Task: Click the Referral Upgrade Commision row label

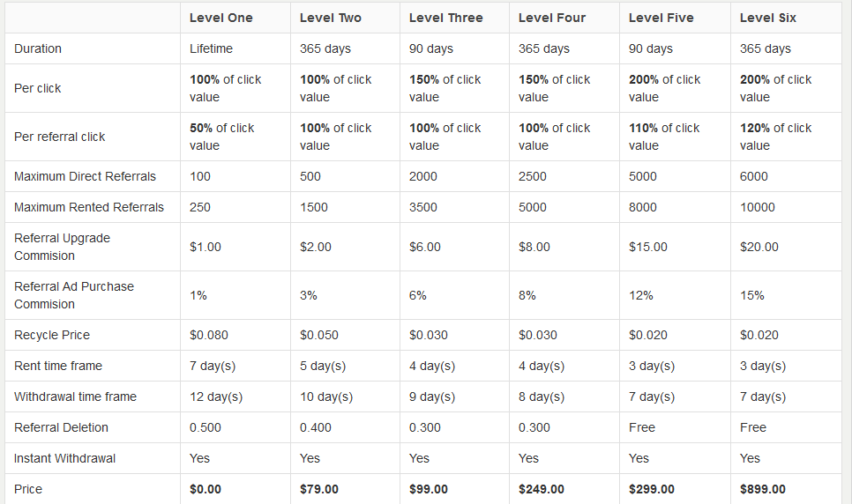Action: point(62,247)
